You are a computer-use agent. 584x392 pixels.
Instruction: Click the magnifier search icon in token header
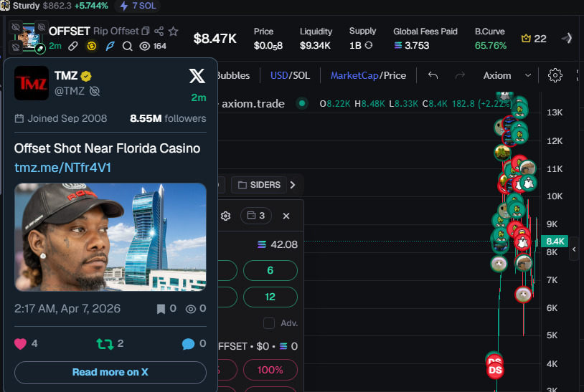[x=128, y=46]
